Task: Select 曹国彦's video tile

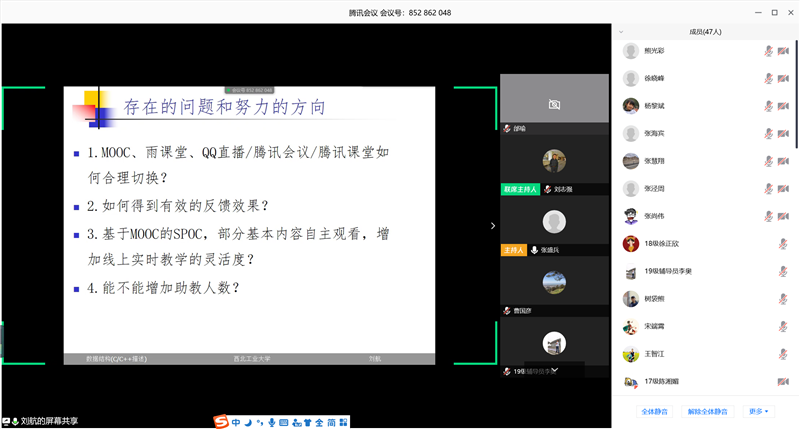Action: [x=554, y=286]
